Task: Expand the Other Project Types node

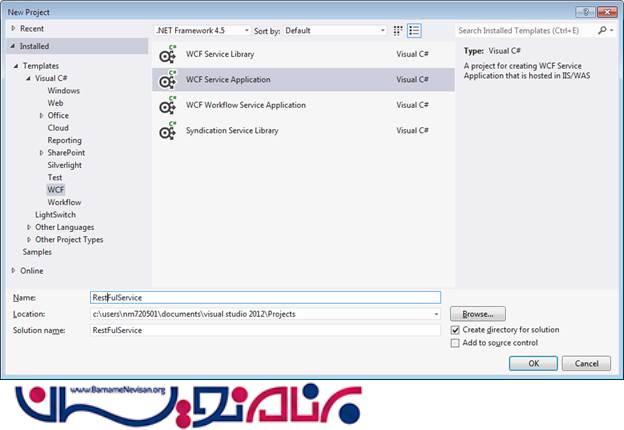Action: click(29, 240)
